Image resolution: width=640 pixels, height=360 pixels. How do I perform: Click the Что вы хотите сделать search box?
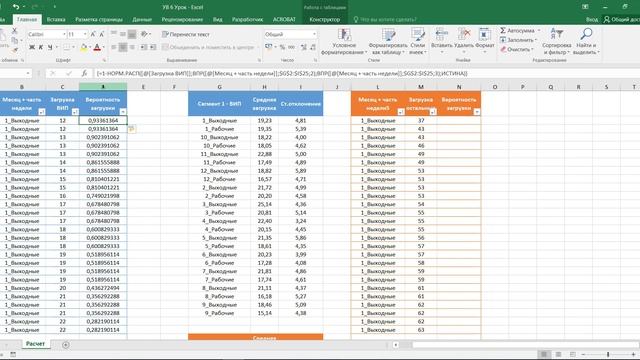click(386, 19)
